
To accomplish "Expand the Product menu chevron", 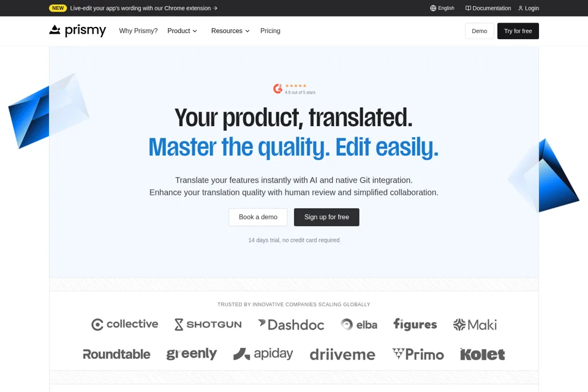I will [x=195, y=31].
